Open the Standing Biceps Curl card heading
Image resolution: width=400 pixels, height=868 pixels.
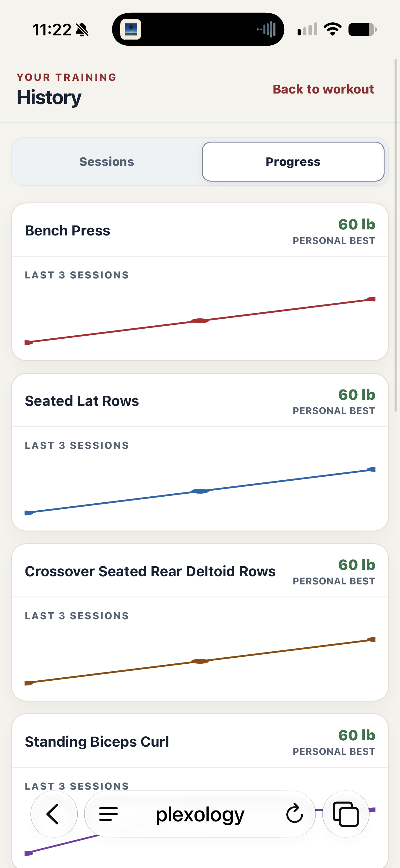coord(97,741)
